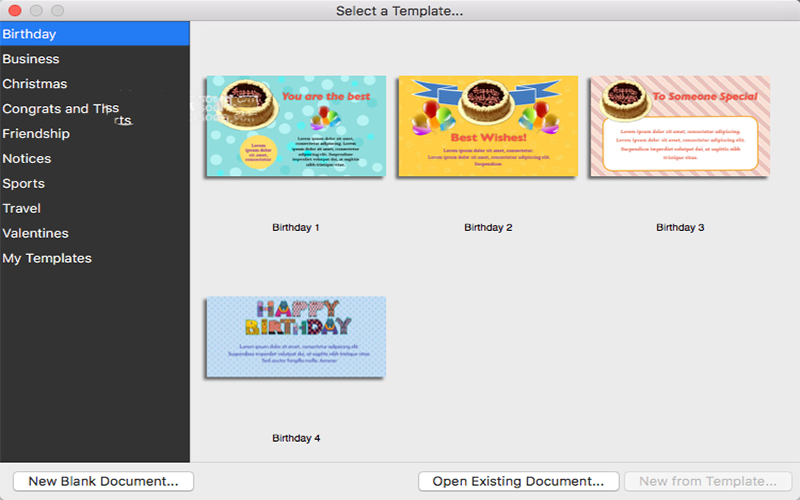Click the Birthday 3 label
The width and height of the screenshot is (800, 500).
(x=680, y=227)
